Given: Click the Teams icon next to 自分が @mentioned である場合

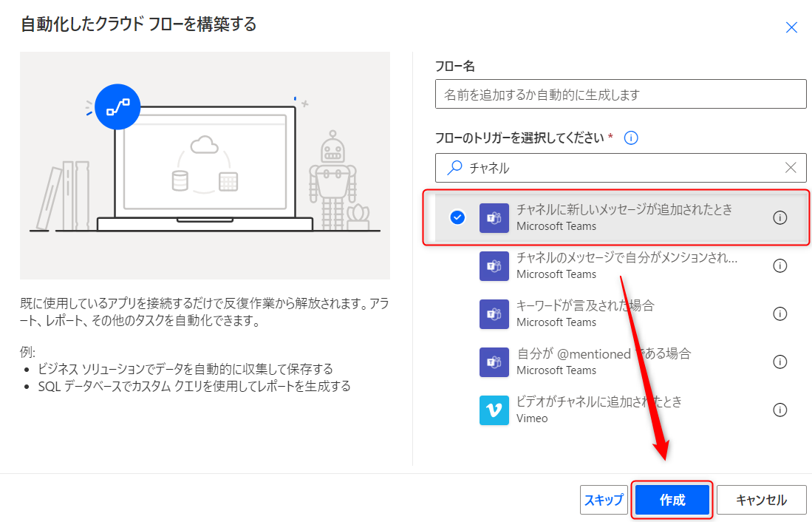Looking at the screenshot, I should tap(494, 362).
